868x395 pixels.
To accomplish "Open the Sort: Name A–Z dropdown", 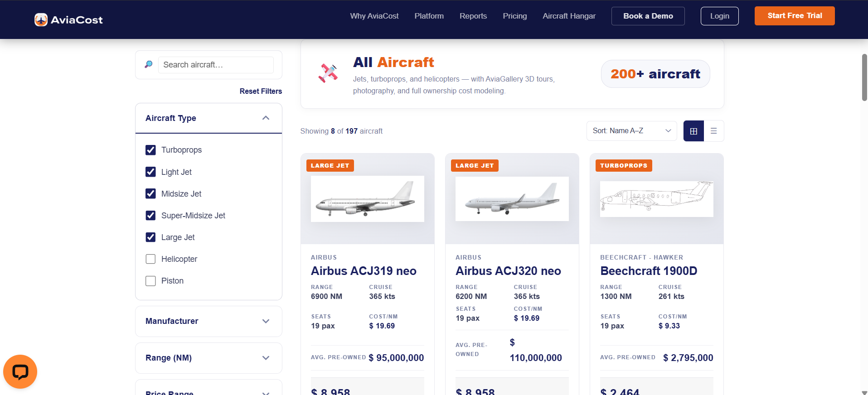I will 632,131.
